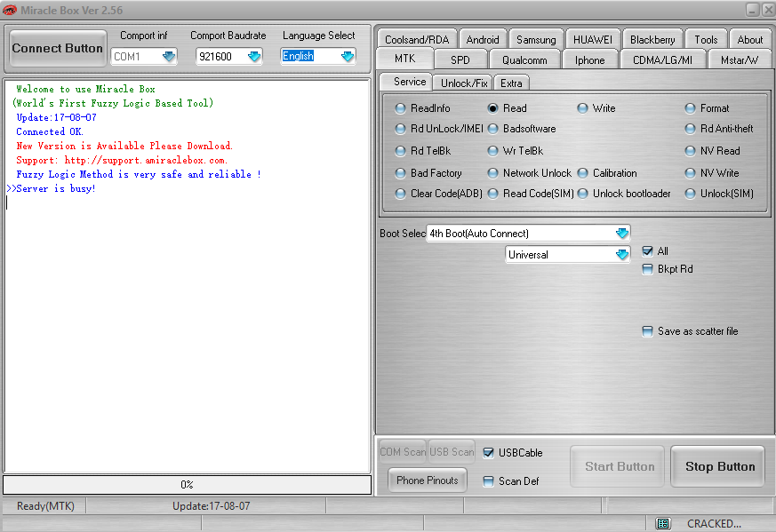Select the Read radio button

[x=508, y=107]
